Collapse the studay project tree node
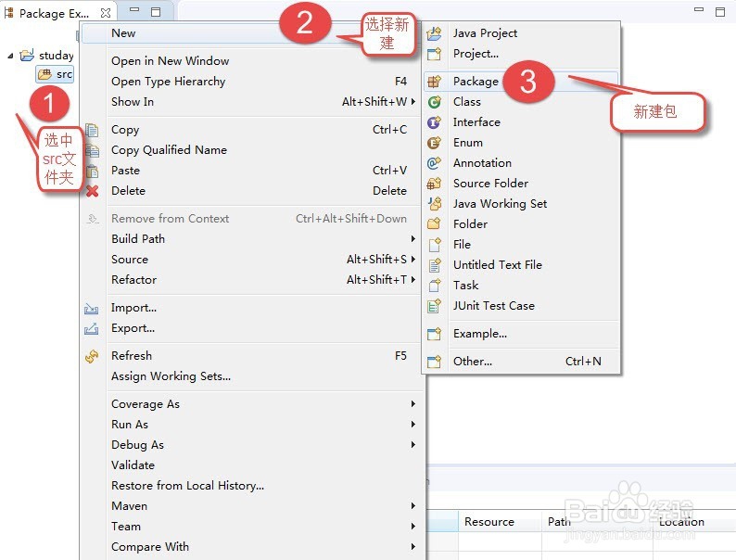The image size is (736, 560). (x=10, y=56)
